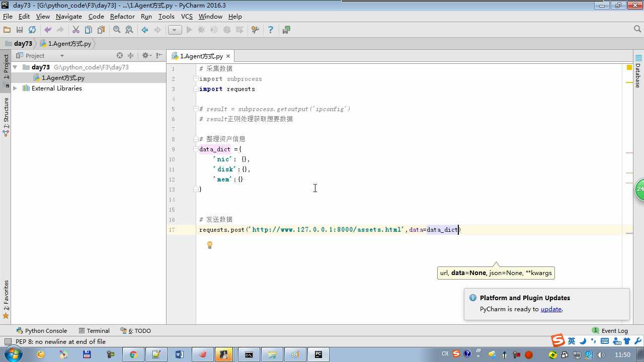
Task: Click the Word taskbar icon
Action: coord(179,354)
